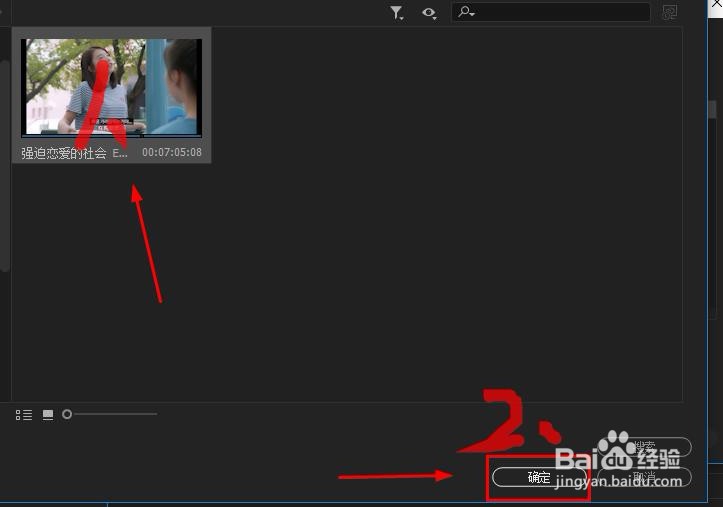Open the eye view-as dropdown
The image size is (723, 507).
coord(429,13)
